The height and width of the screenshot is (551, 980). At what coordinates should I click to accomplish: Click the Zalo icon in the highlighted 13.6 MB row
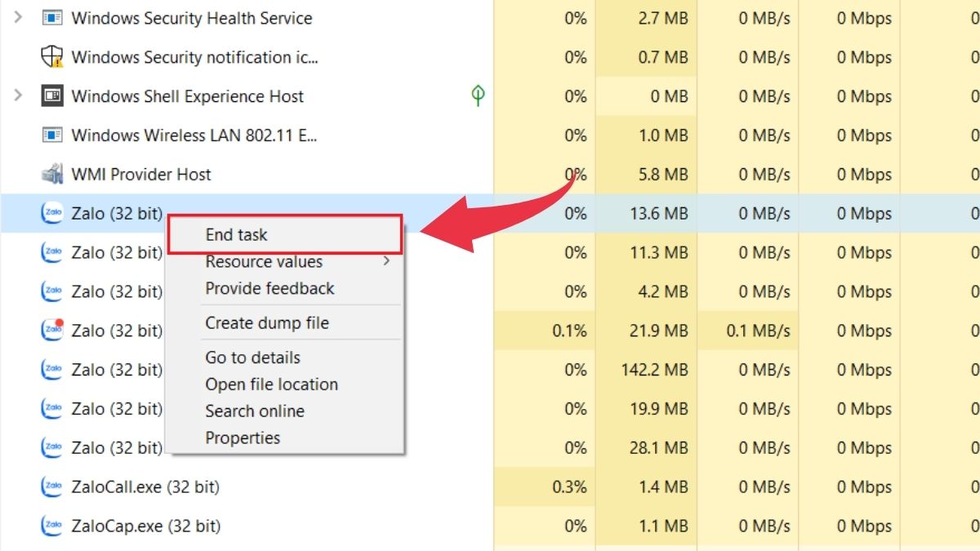click(x=52, y=213)
